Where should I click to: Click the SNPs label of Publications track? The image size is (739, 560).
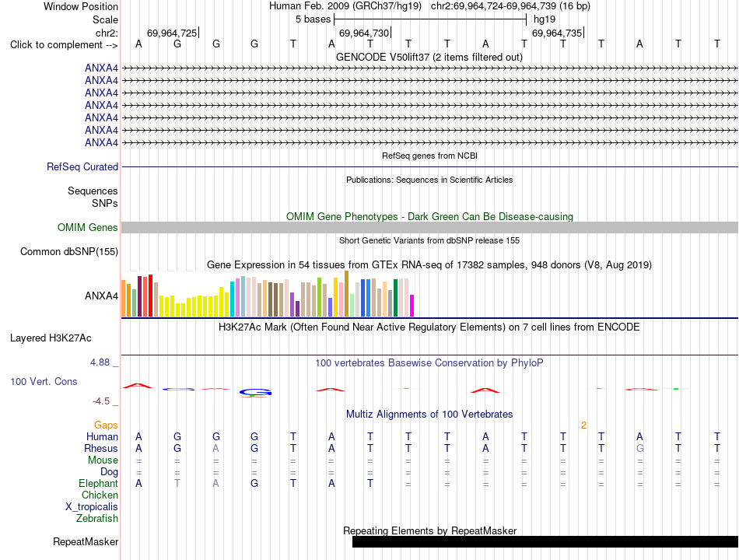click(105, 203)
